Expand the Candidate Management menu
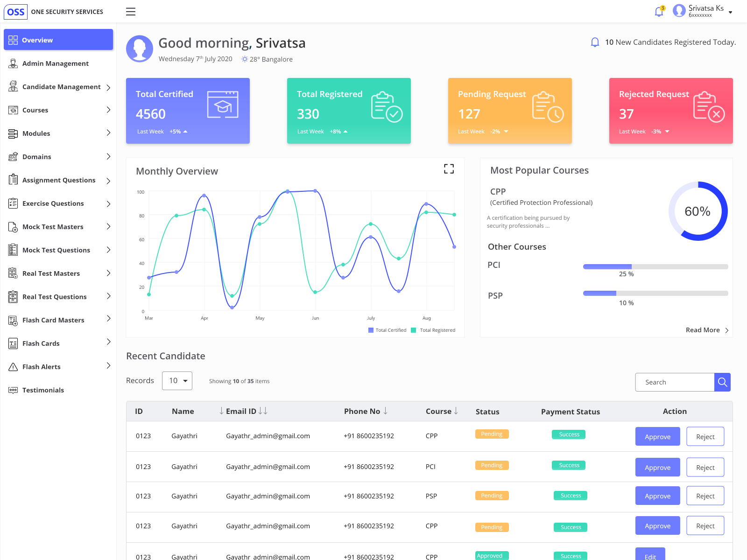The height and width of the screenshot is (560, 747). tap(108, 87)
